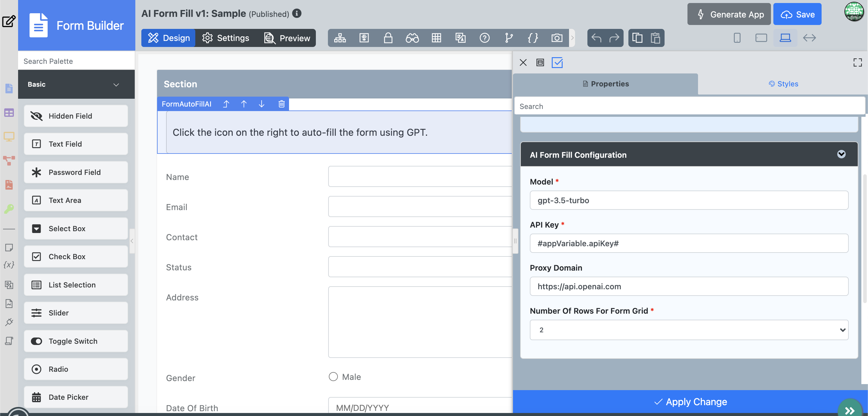Open the curly braces JSON definition tool
The height and width of the screenshot is (416, 868).
point(532,38)
